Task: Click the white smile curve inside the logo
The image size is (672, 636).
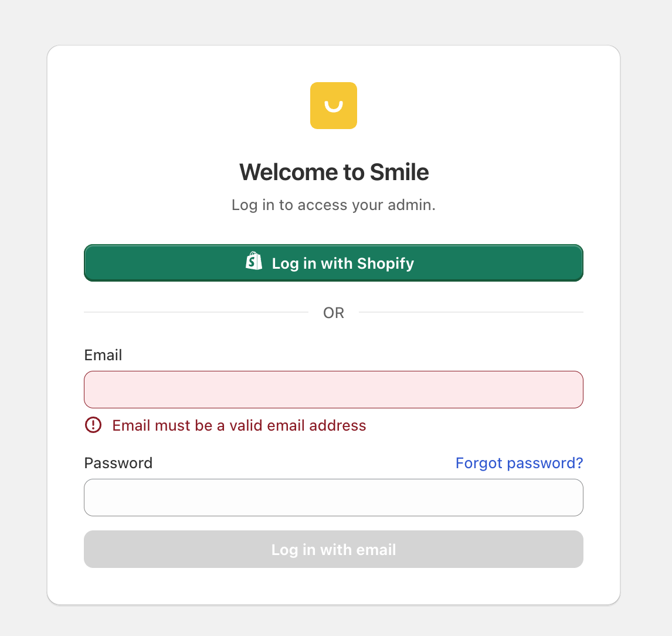Action: (x=334, y=106)
